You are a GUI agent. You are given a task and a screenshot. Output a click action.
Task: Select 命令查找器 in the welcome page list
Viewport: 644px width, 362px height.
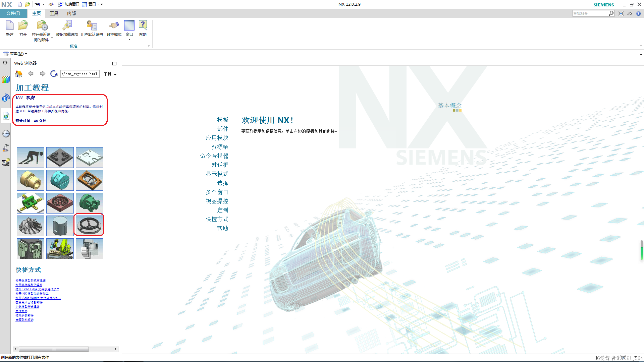(x=214, y=156)
